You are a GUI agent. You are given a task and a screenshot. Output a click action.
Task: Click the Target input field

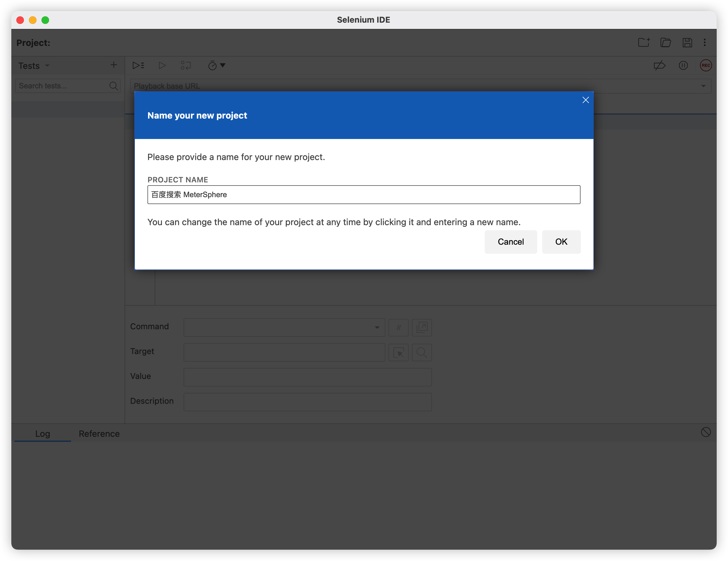284,353
